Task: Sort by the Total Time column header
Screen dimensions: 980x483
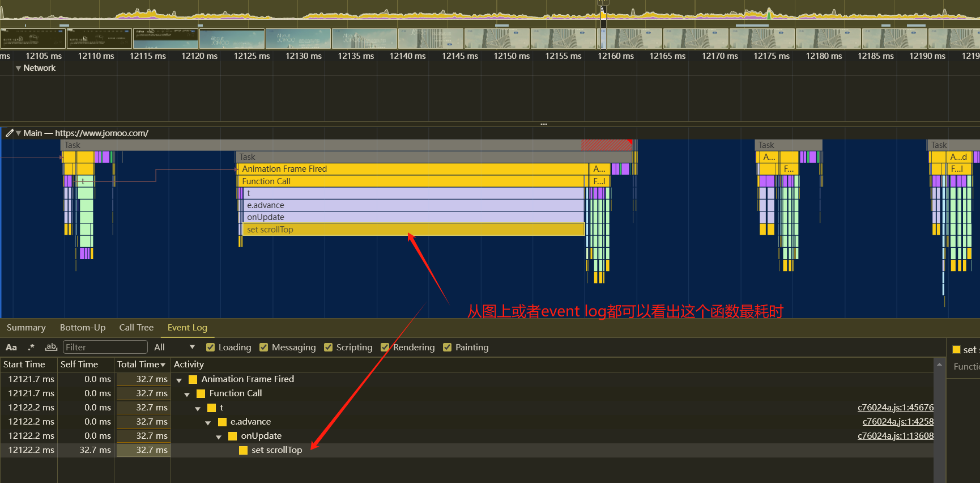Action: pos(142,365)
